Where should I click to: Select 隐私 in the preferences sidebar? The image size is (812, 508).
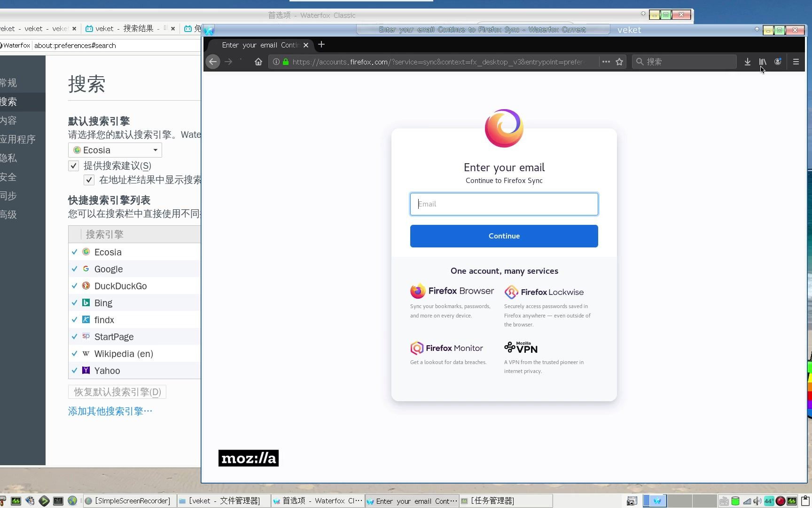coord(23,158)
